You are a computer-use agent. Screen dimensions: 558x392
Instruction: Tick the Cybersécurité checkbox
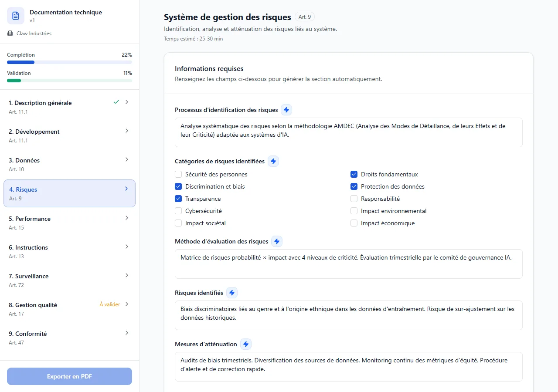[178, 211]
